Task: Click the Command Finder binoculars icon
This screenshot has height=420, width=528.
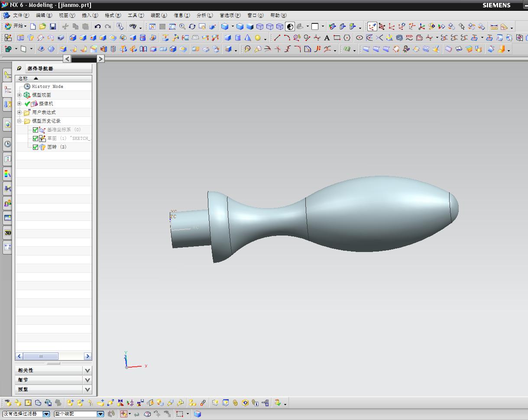Action: pyautogui.click(x=133, y=26)
